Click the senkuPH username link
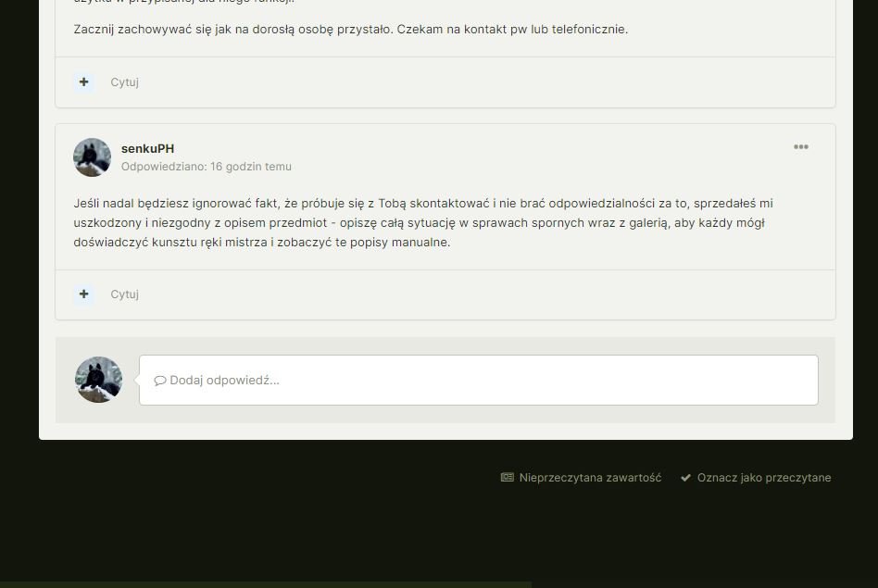Image resolution: width=878 pixels, height=588 pixels. (x=147, y=148)
